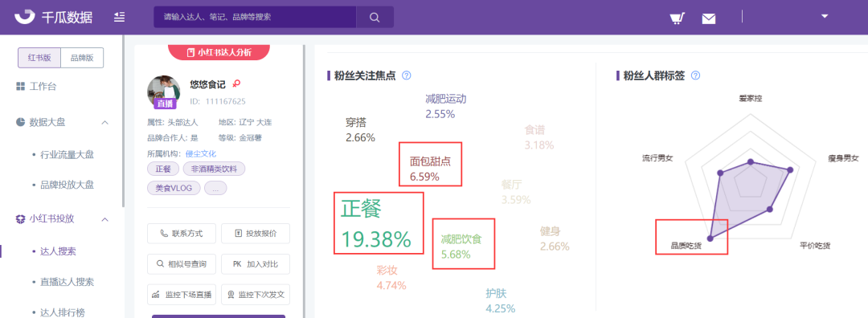Image resolution: width=868 pixels, height=318 pixels.
Task: Open the 侵尘文化 agency link
Action: point(201,153)
